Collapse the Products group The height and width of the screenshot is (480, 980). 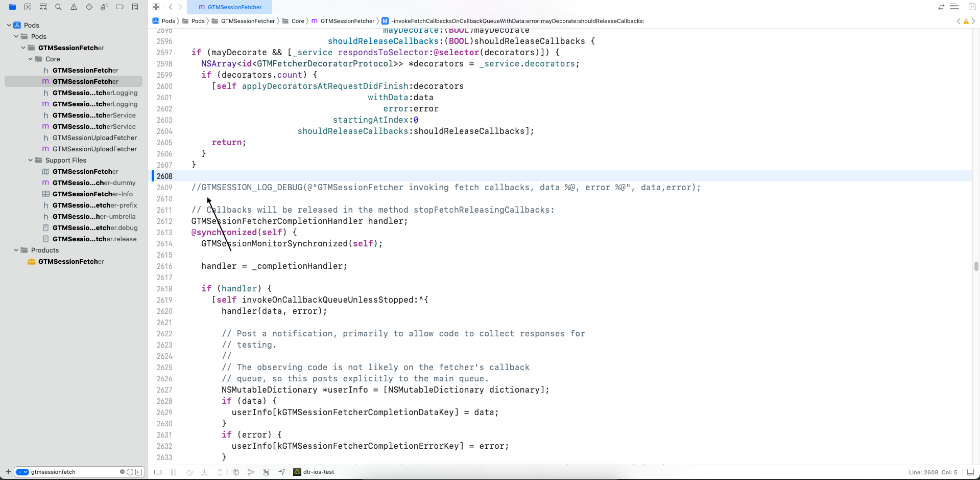tap(16, 250)
